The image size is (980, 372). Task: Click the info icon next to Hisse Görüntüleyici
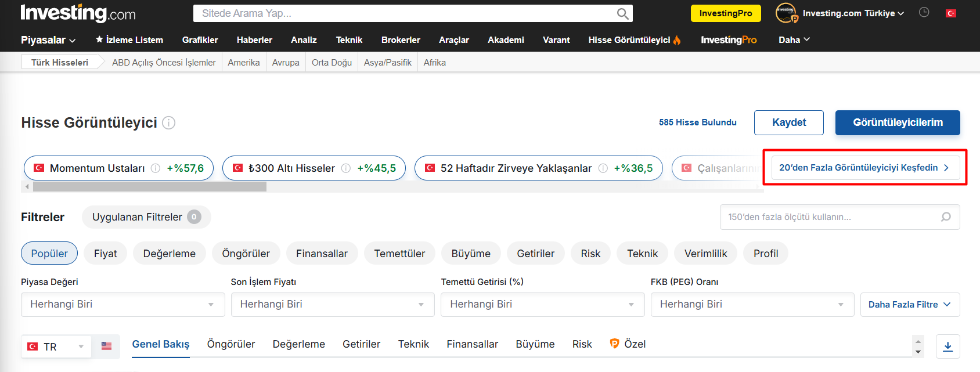pyautogui.click(x=168, y=123)
